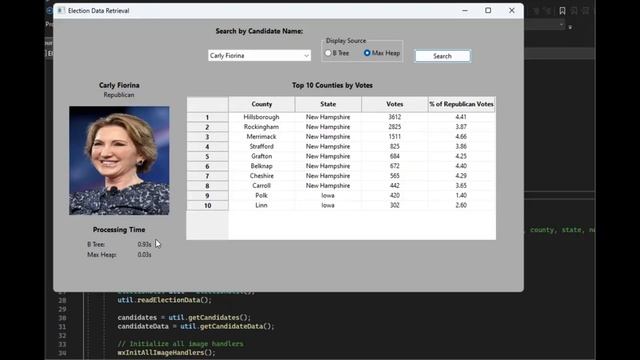The width and height of the screenshot is (640, 360).
Task: Click the wxInitAllImageHandlers() line in editor
Action: pyautogui.click(x=166, y=353)
